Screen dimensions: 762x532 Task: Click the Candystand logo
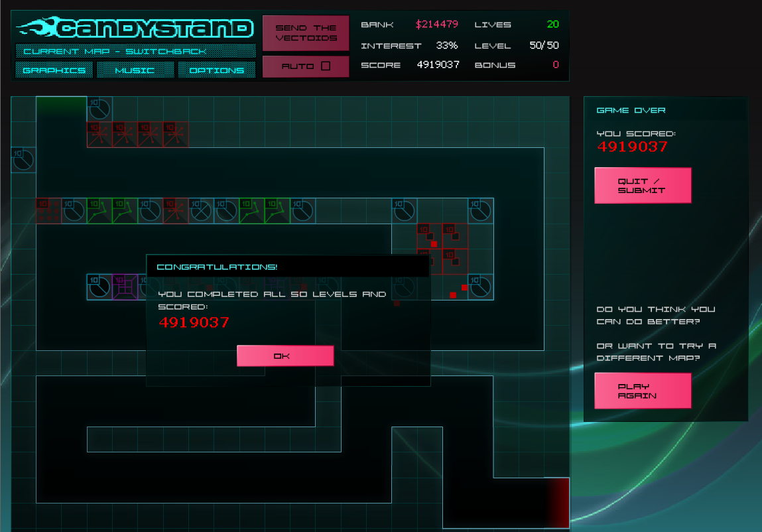point(135,28)
